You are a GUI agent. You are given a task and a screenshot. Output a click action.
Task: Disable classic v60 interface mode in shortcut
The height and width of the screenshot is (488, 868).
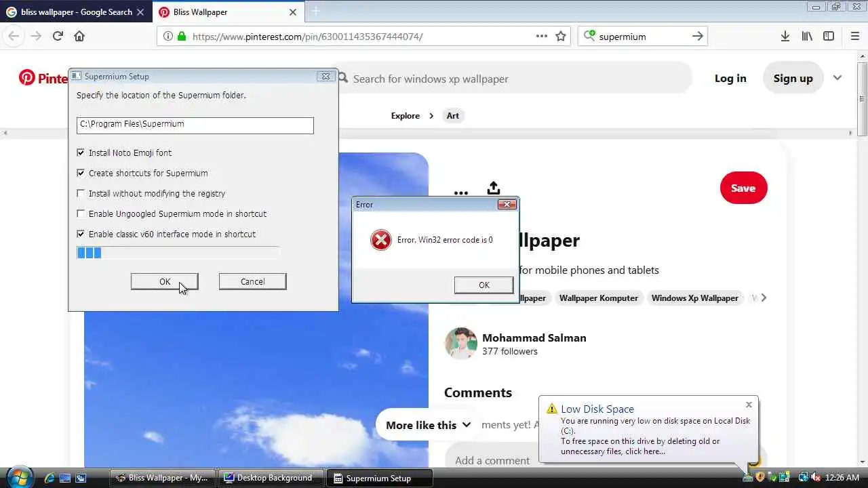(x=81, y=234)
